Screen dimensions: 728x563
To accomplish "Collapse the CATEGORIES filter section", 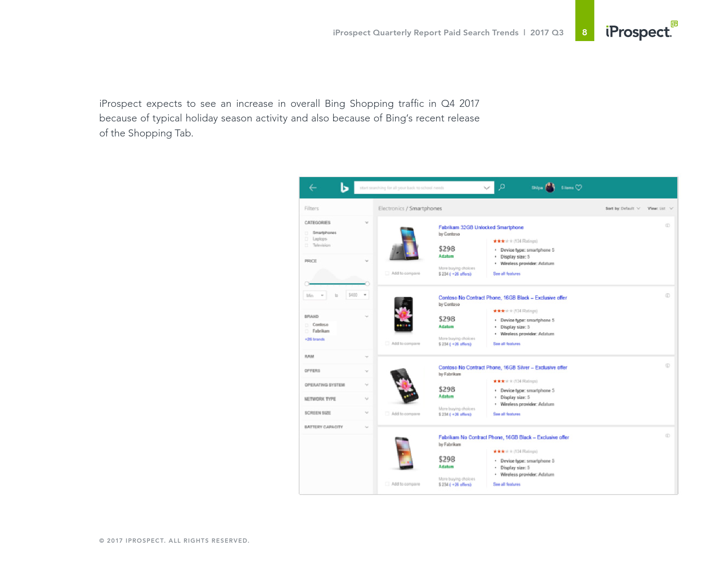I will pos(367,223).
